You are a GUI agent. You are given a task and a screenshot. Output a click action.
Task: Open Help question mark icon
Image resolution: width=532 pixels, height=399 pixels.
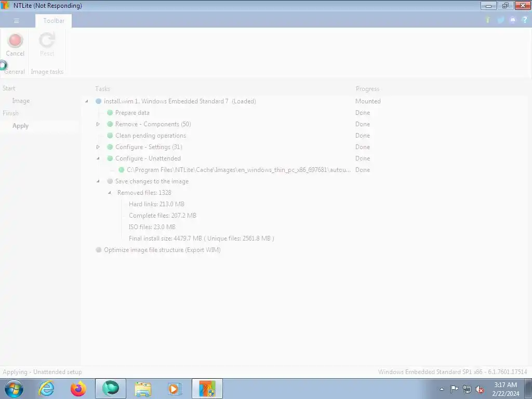(x=525, y=20)
